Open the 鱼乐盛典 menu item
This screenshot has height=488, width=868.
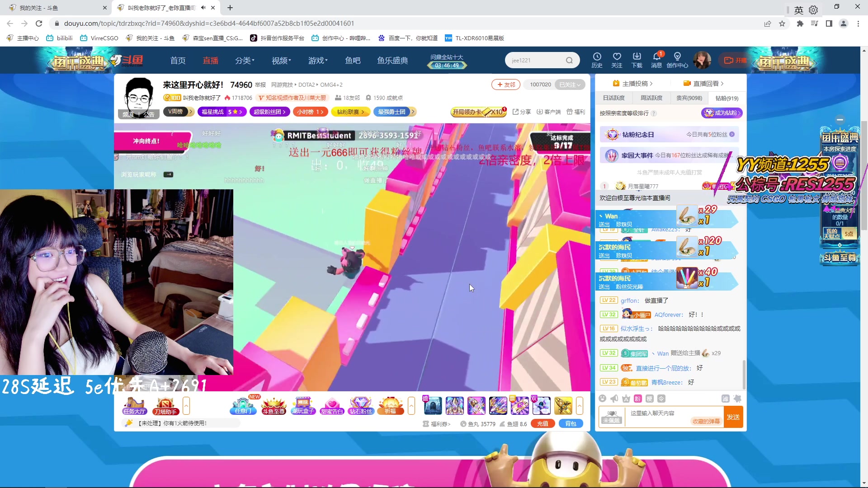(x=392, y=61)
